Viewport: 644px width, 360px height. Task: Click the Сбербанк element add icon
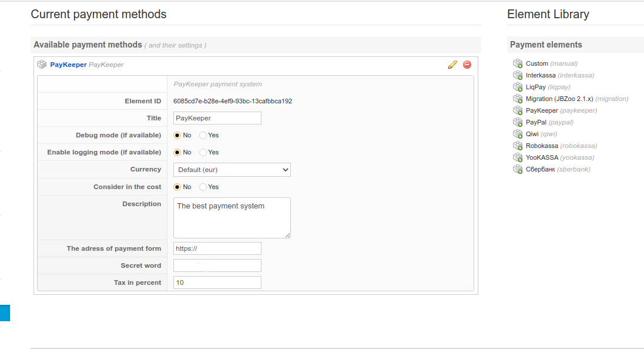pyautogui.click(x=518, y=169)
